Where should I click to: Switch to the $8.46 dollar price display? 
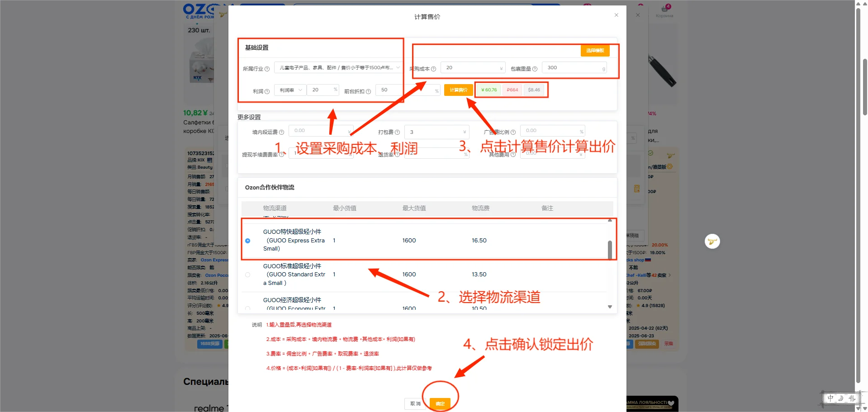(x=534, y=90)
